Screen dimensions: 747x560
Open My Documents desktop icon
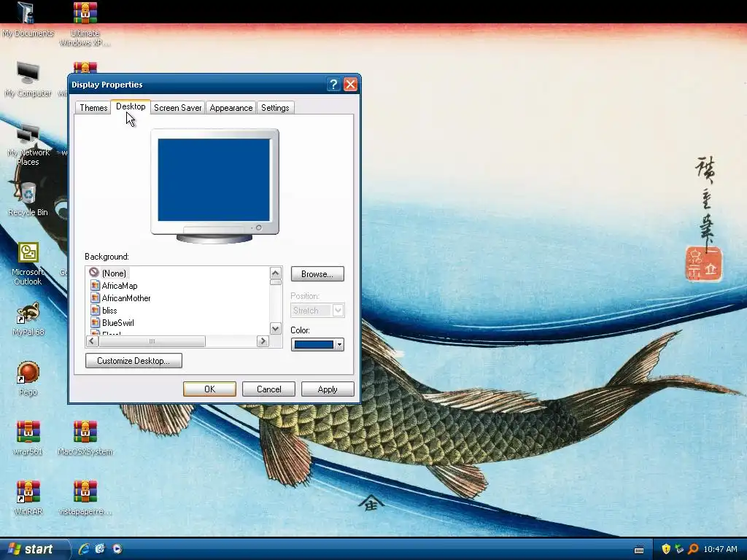[x=28, y=20]
